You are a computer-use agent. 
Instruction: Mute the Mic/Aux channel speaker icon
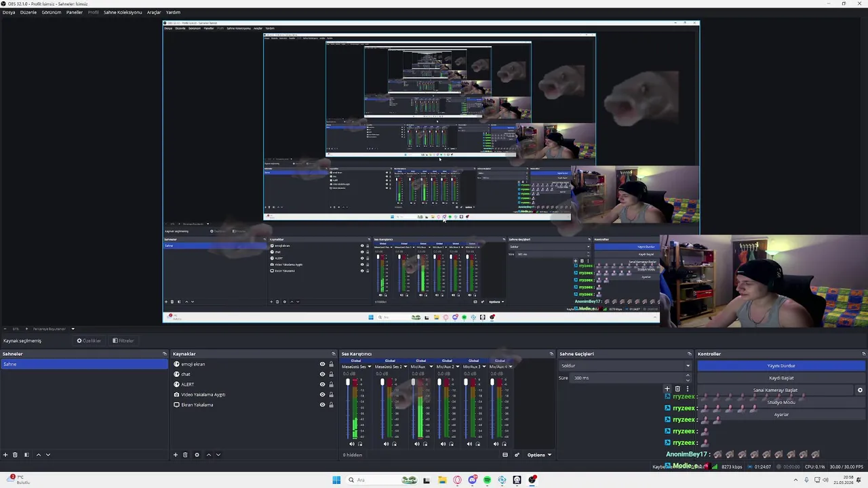tap(417, 444)
